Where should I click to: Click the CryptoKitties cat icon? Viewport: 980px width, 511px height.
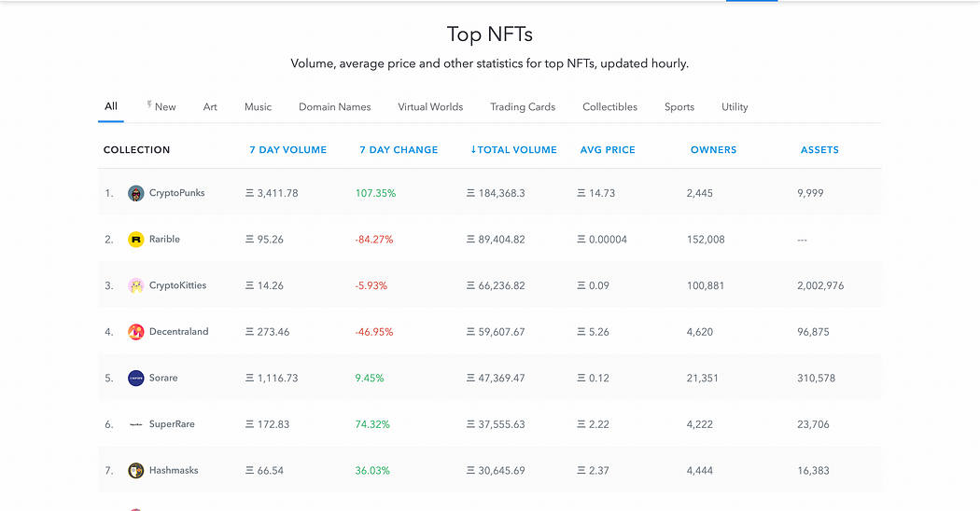(136, 285)
